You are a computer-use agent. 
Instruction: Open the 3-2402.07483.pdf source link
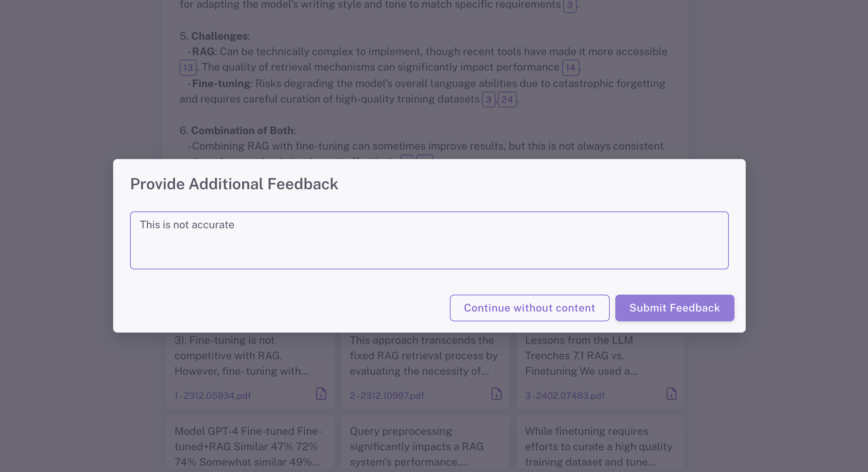click(564, 396)
